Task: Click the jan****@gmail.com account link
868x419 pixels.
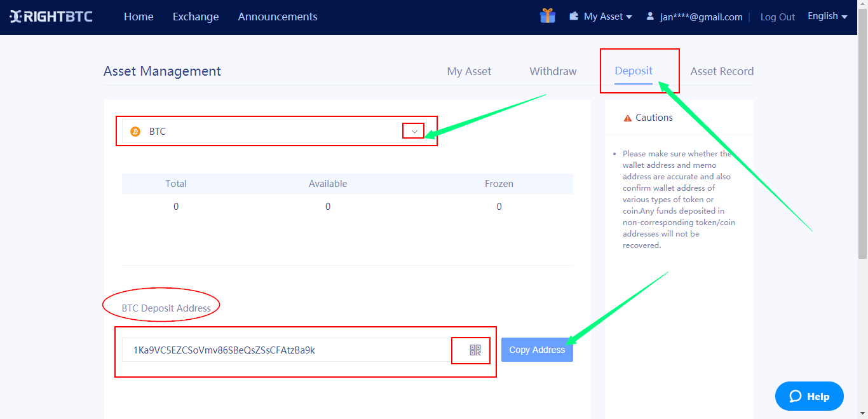Action: pos(702,17)
